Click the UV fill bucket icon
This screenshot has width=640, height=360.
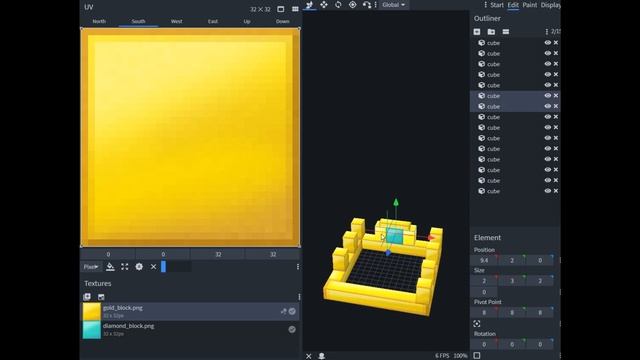[x=110, y=267]
